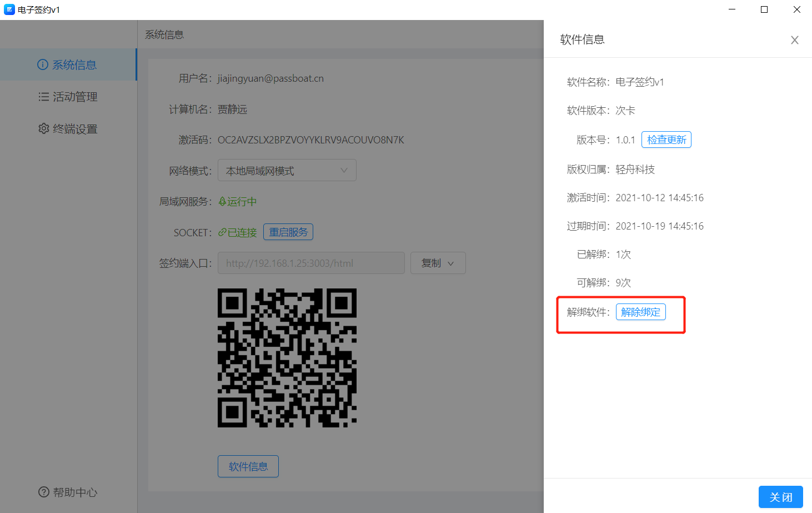Click the version number 1.0.1
Viewport: 812px width, 513px height.
(625, 140)
